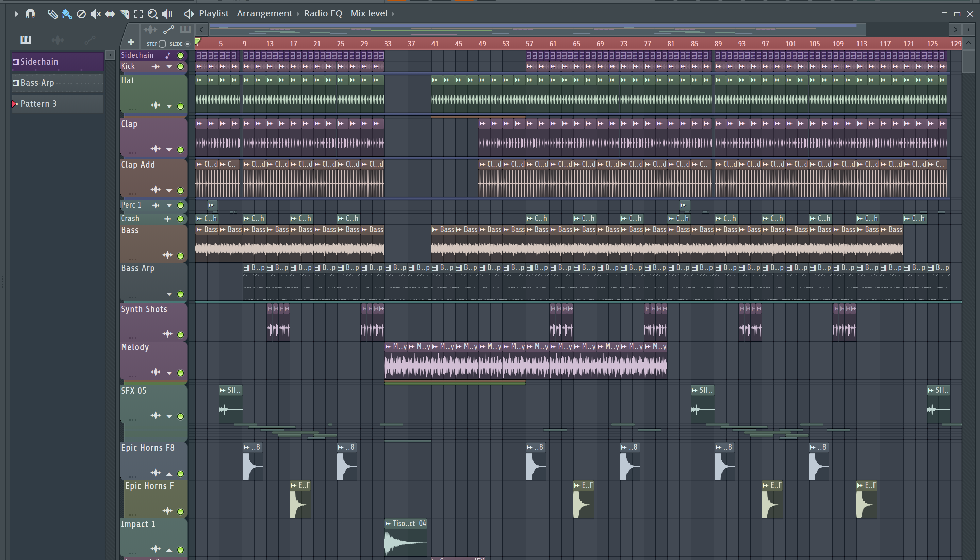Click waveform icon on Impact 1 track
The width and height of the screenshot is (980, 560).
coord(156,548)
